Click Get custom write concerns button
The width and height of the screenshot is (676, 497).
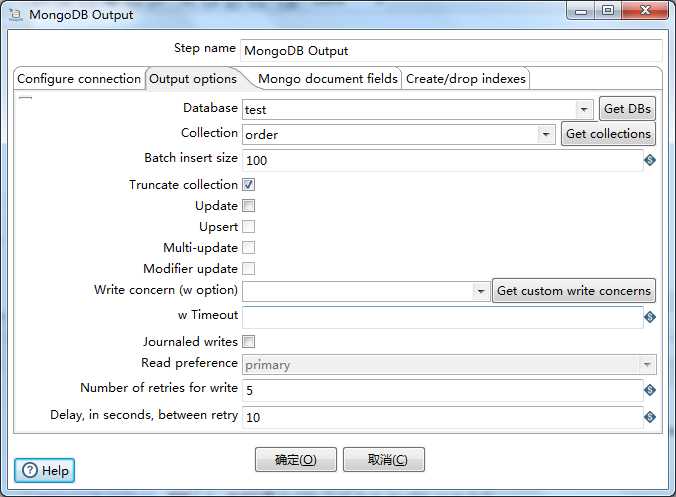[x=574, y=291]
